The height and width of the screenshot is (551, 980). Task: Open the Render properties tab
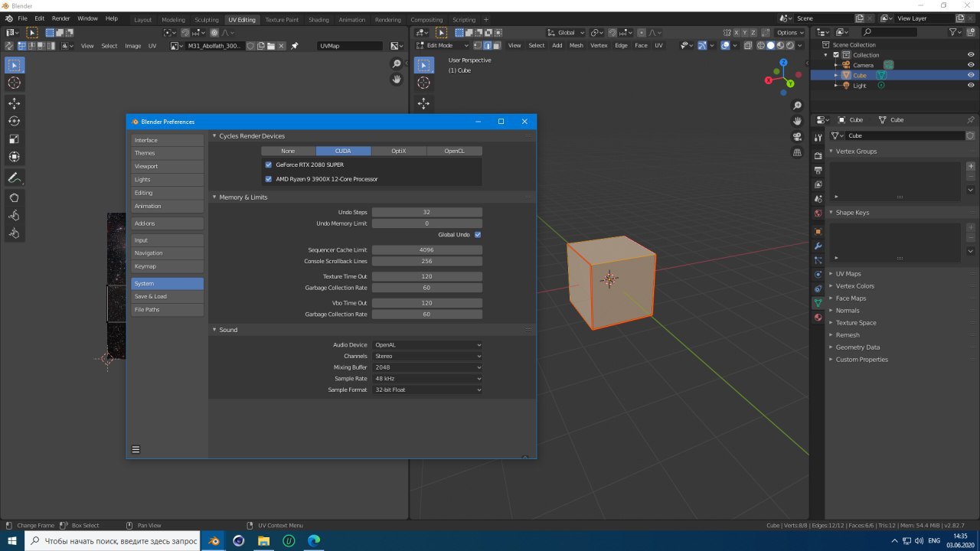tap(818, 155)
